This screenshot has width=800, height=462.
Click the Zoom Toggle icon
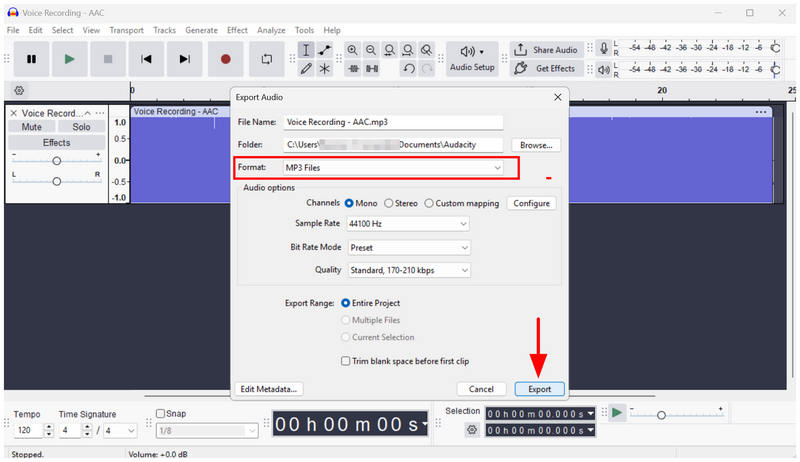(427, 50)
